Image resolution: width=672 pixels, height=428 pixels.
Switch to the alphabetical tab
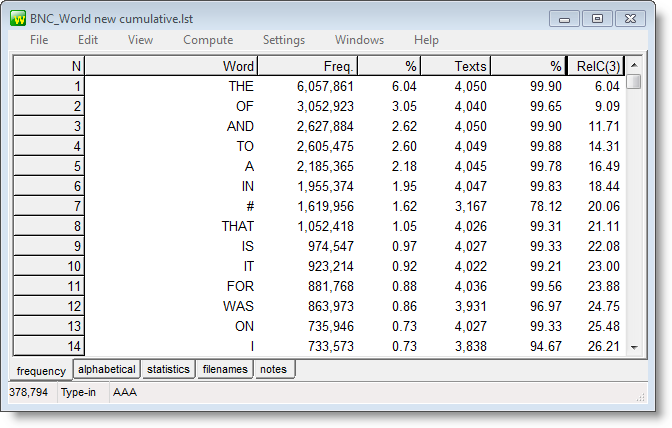tap(107, 370)
